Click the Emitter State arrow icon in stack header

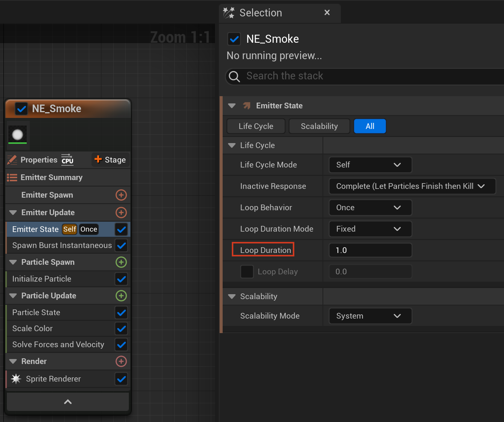click(247, 106)
